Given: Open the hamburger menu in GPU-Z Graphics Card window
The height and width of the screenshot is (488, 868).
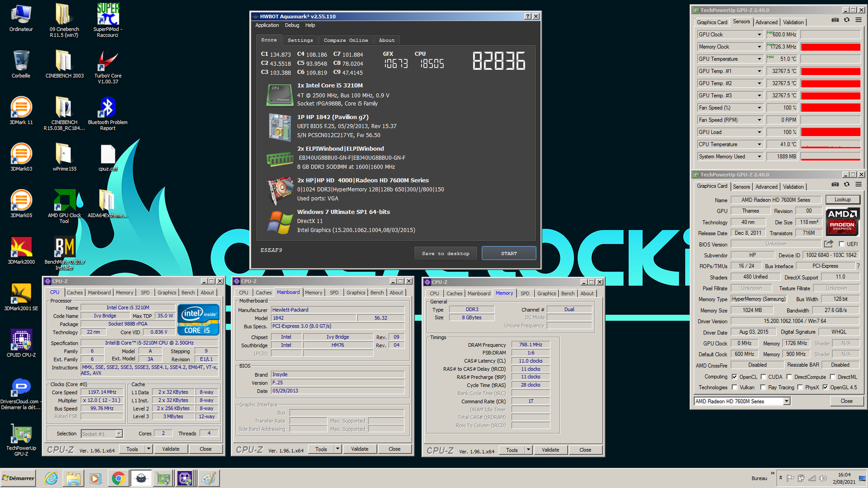Looking at the screenshot, I should (858, 184).
